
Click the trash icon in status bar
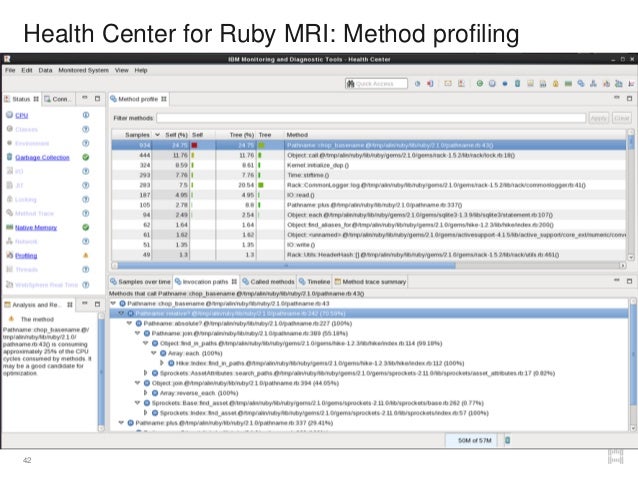(507, 440)
